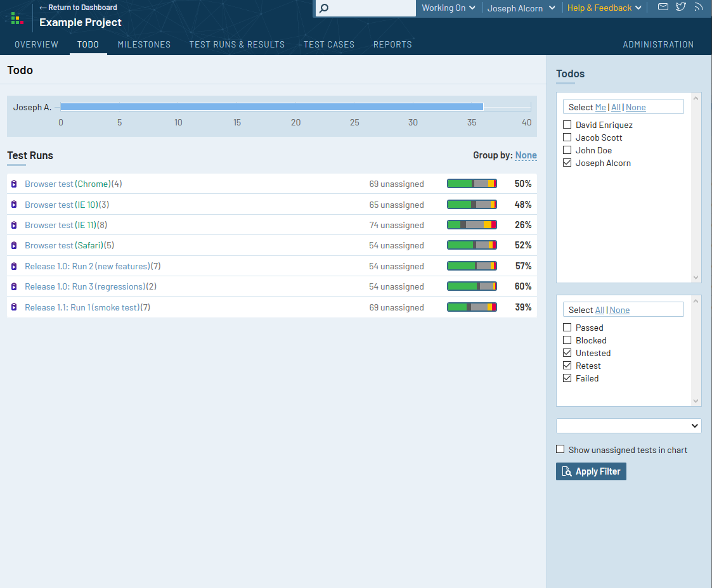Image resolution: width=712 pixels, height=588 pixels.
Task: Open Browser test (Safari) run
Action: pyautogui.click(x=65, y=245)
